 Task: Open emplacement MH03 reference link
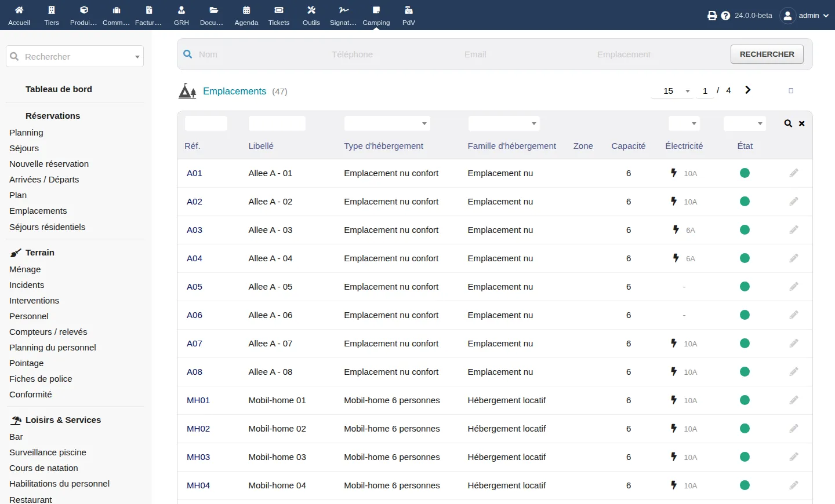198,457
